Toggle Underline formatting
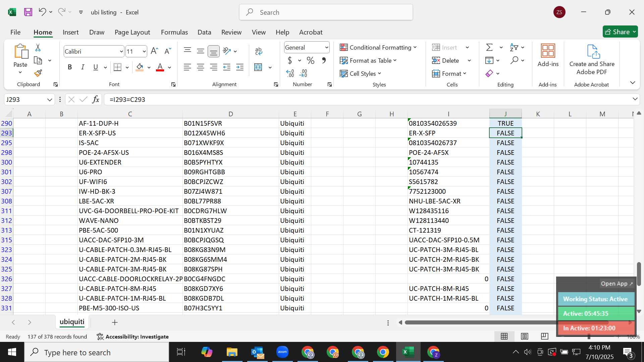 pyautogui.click(x=96, y=67)
